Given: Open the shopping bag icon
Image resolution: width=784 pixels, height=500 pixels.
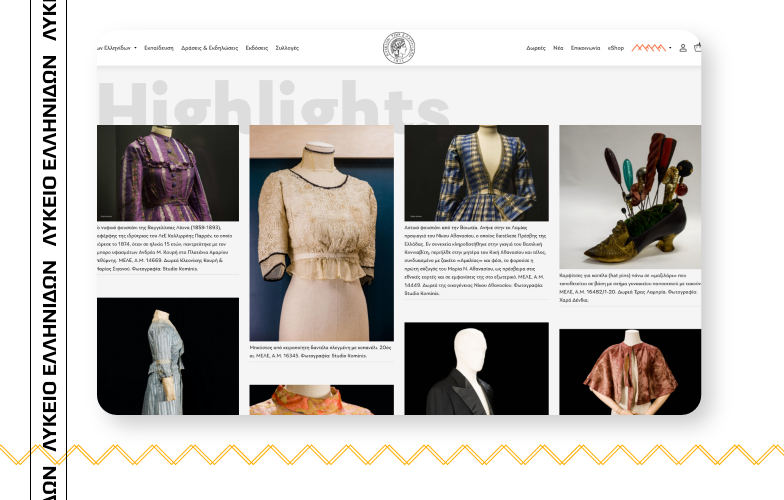Looking at the screenshot, I should 698,48.
